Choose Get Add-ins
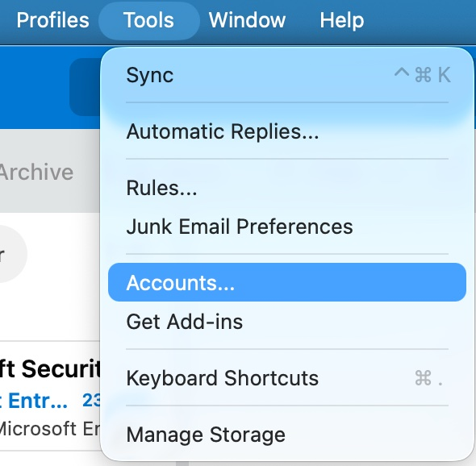Screen dimensions: 476x466 point(287,322)
